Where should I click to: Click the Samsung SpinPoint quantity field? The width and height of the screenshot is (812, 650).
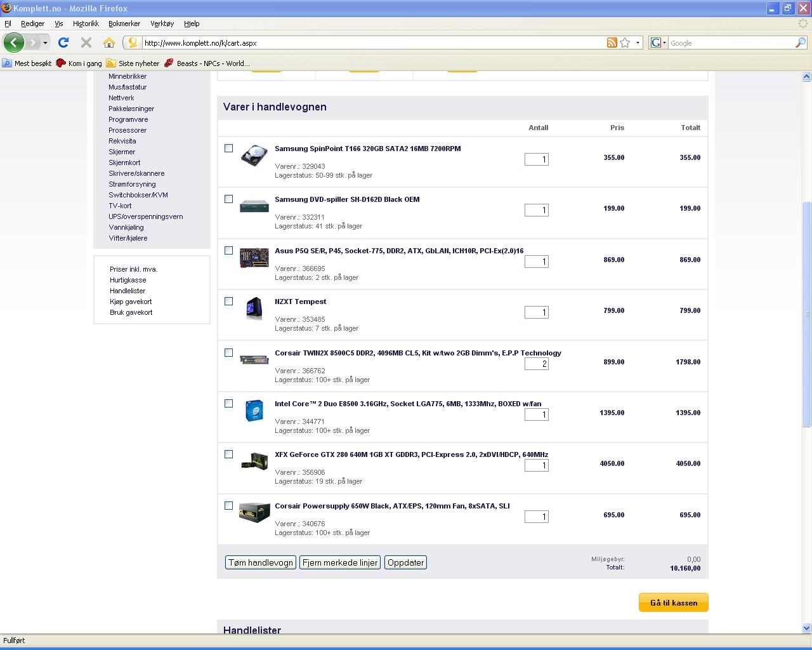pos(536,159)
